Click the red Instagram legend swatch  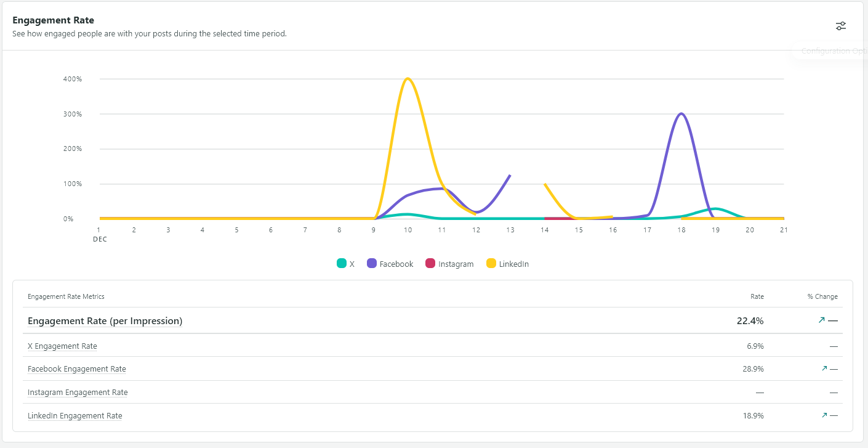(430, 264)
